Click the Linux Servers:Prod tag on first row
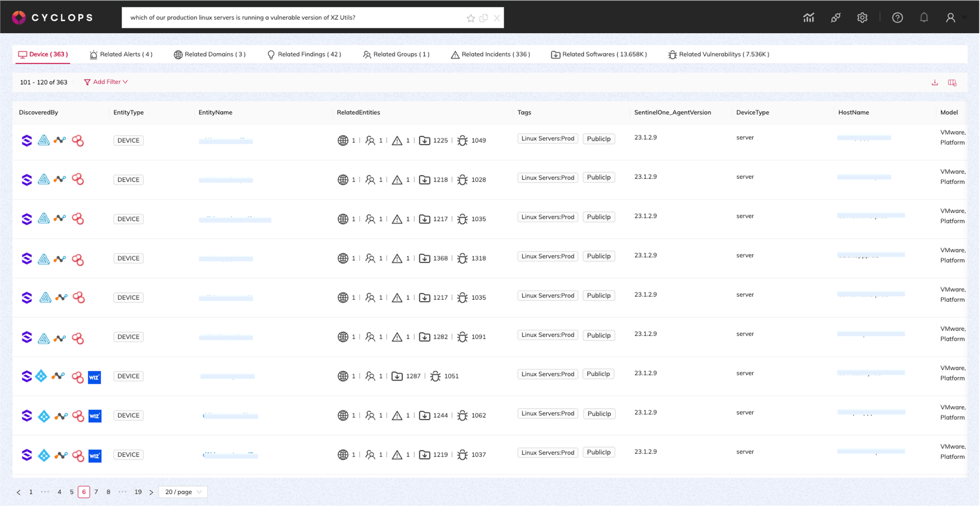 tap(548, 138)
